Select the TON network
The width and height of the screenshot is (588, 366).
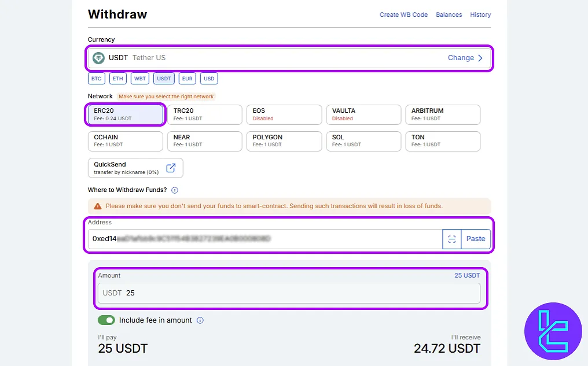pos(443,141)
